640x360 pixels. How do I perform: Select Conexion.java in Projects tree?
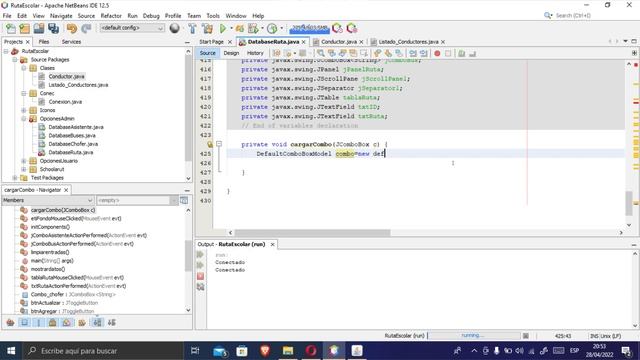tap(65, 102)
